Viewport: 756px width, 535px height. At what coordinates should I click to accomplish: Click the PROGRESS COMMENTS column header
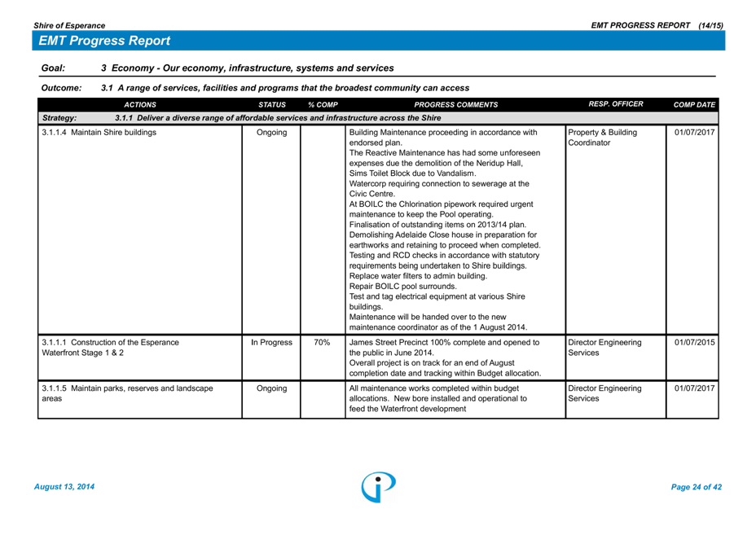click(x=456, y=104)
